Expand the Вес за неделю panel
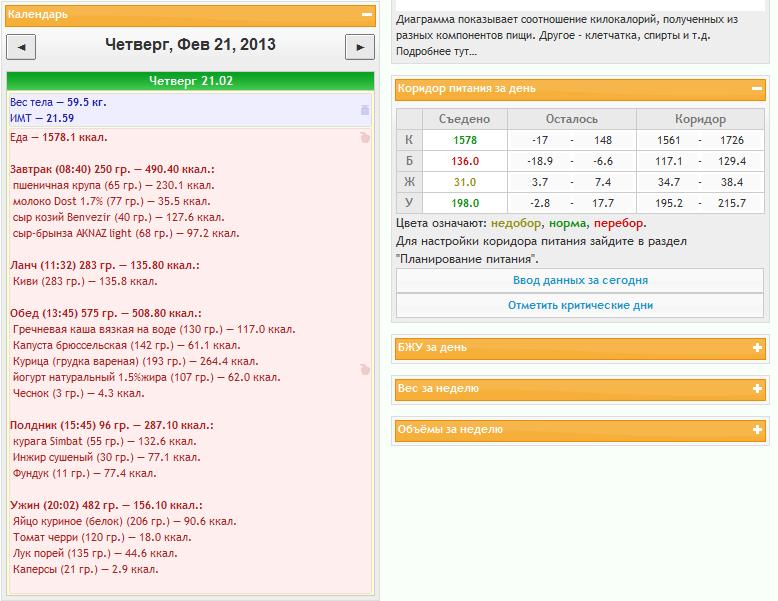Image resolution: width=778 pixels, height=601 pixels. [757, 389]
